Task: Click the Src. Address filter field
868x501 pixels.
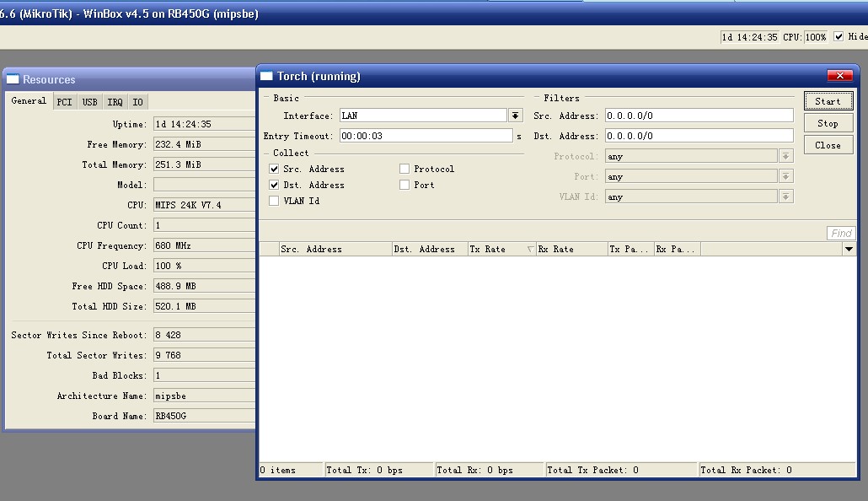Action: tap(699, 116)
